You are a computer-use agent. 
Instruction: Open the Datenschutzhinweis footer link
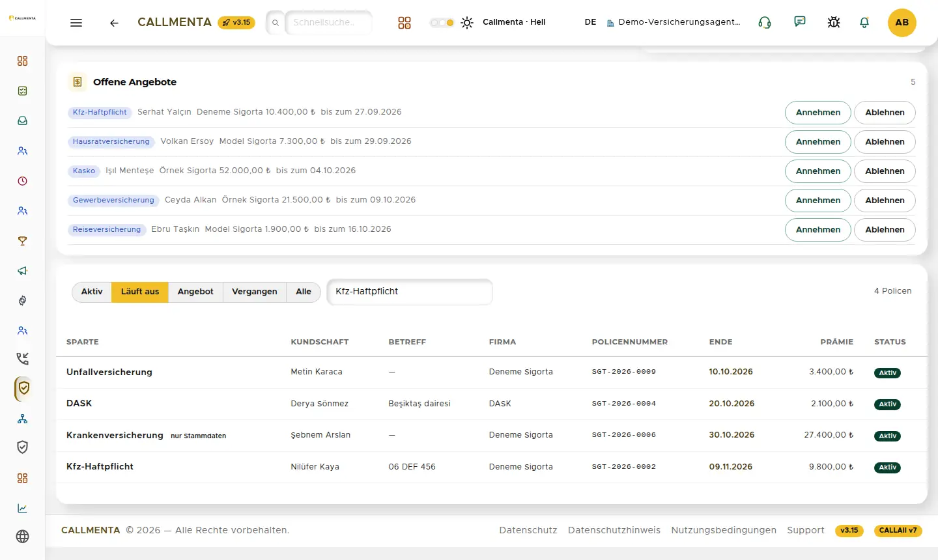(614, 530)
